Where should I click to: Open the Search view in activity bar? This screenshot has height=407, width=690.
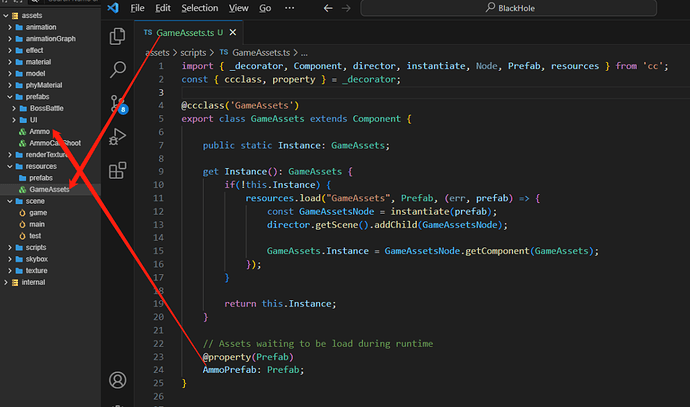pyautogui.click(x=118, y=70)
